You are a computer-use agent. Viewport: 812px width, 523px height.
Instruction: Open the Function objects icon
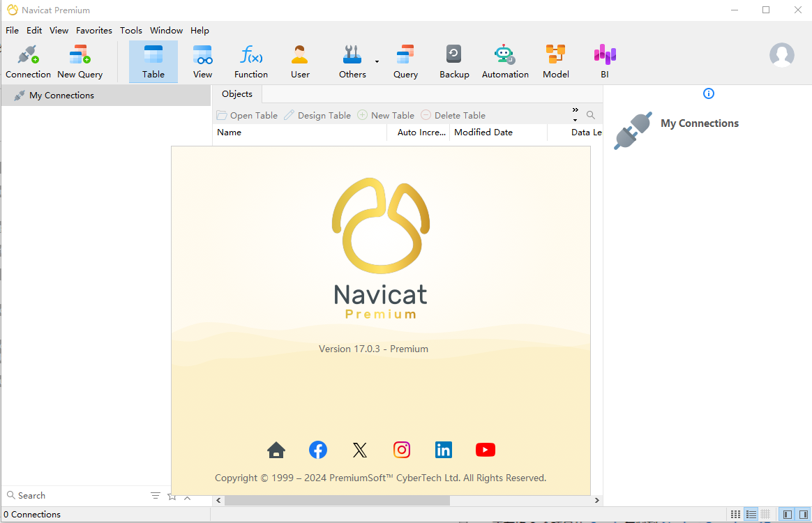[x=251, y=61]
